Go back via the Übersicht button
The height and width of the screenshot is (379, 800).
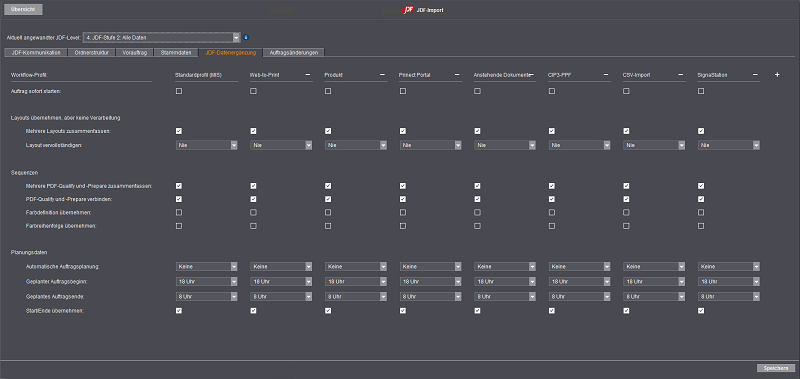(x=22, y=10)
